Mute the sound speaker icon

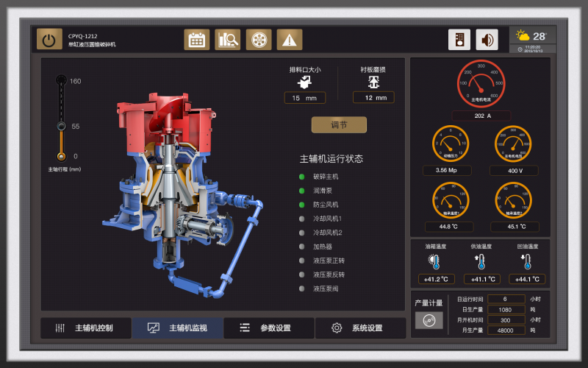point(487,40)
